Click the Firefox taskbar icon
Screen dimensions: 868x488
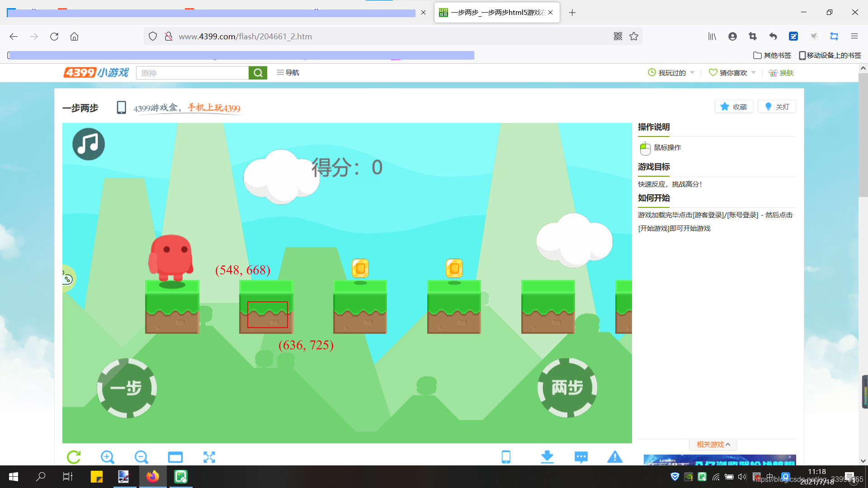[153, 477]
